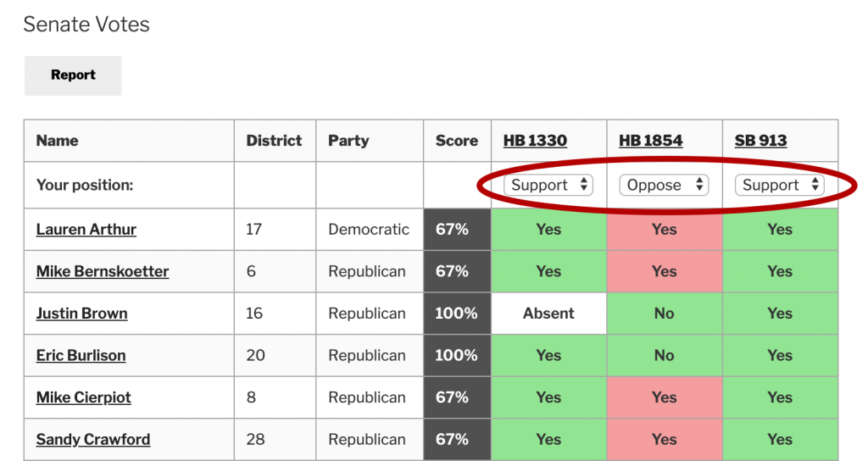Open Lauren Arthur's senator page
Image resolution: width=868 pixels, height=461 pixels.
point(86,230)
